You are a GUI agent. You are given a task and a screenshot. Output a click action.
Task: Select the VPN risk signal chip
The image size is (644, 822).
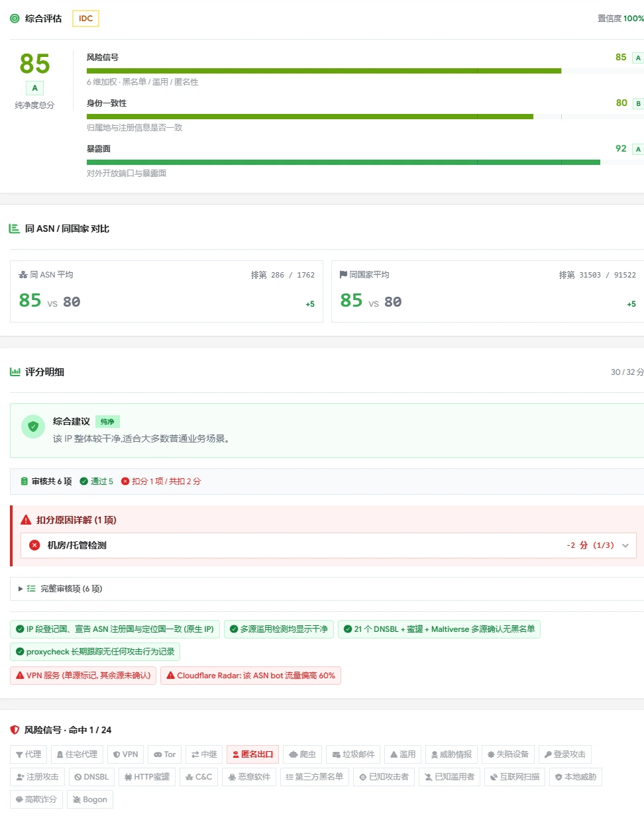click(125, 754)
